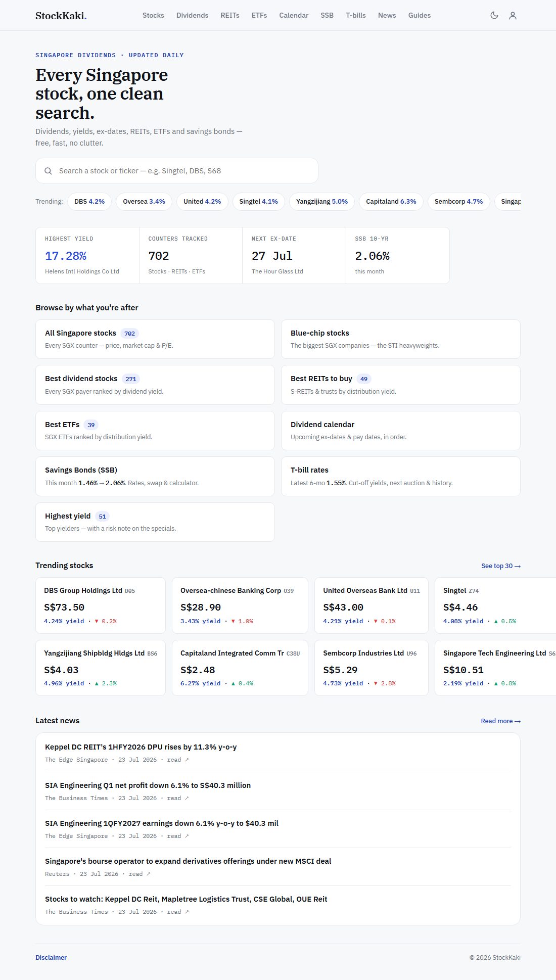Open the Calendar nav item
The height and width of the screenshot is (980, 556).
pos(294,15)
